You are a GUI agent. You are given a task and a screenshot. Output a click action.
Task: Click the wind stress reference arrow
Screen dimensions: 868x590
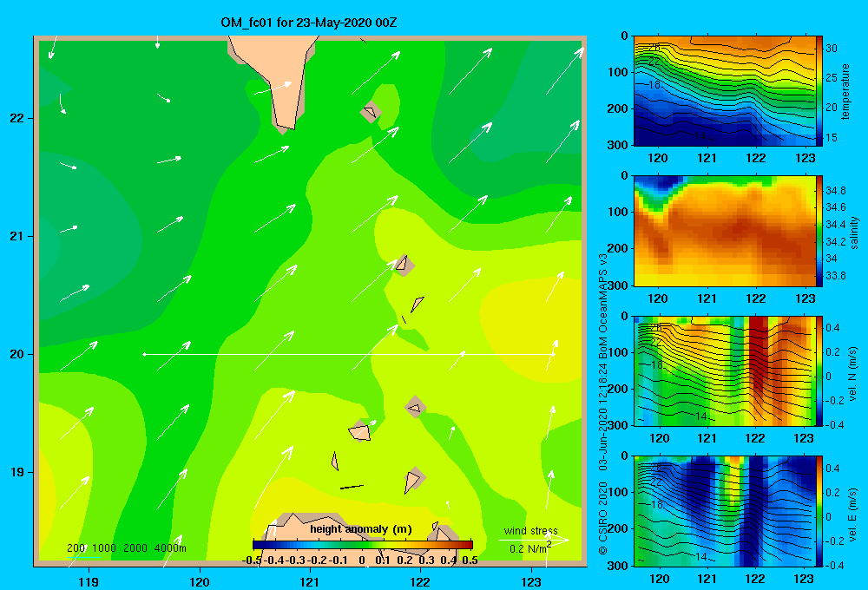click(534, 540)
